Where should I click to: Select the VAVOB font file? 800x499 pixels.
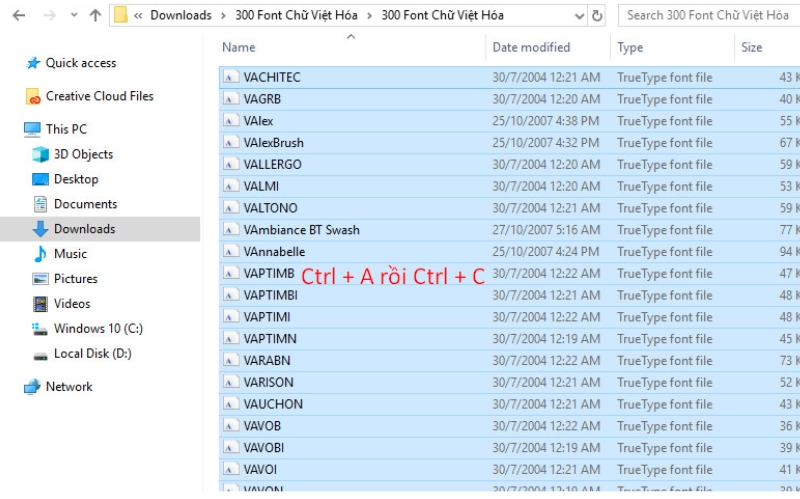pos(262,426)
